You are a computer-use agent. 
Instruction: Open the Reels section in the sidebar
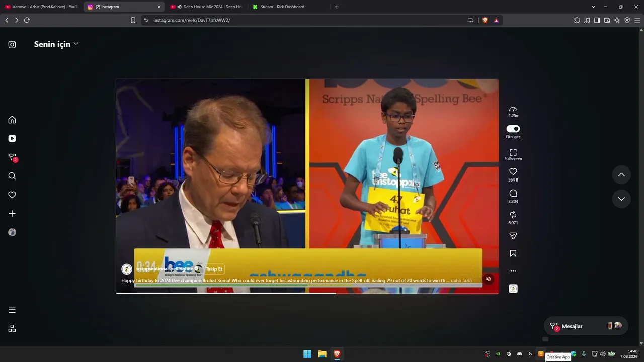pos(12,138)
